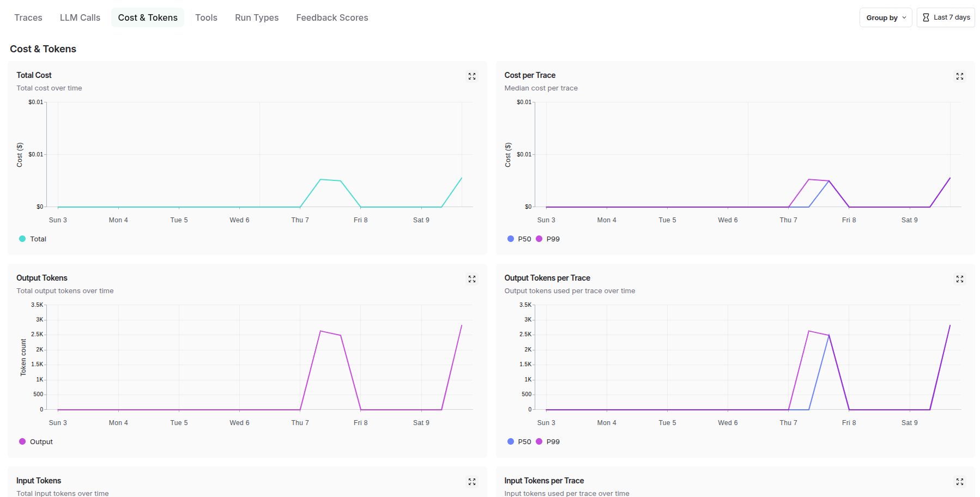Switch to the Traces tab
This screenshot has height=497, width=980.
tap(28, 17)
